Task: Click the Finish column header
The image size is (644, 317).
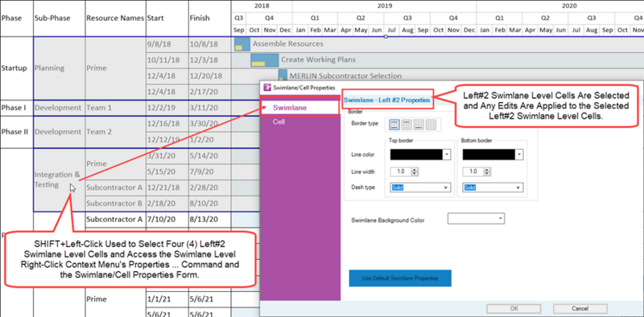Action: [210, 18]
